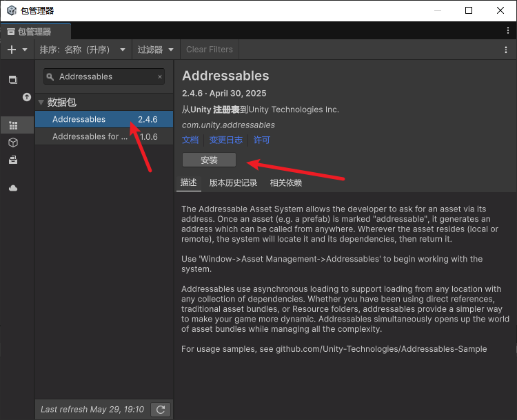Switch to the 描述 tab

(189, 182)
